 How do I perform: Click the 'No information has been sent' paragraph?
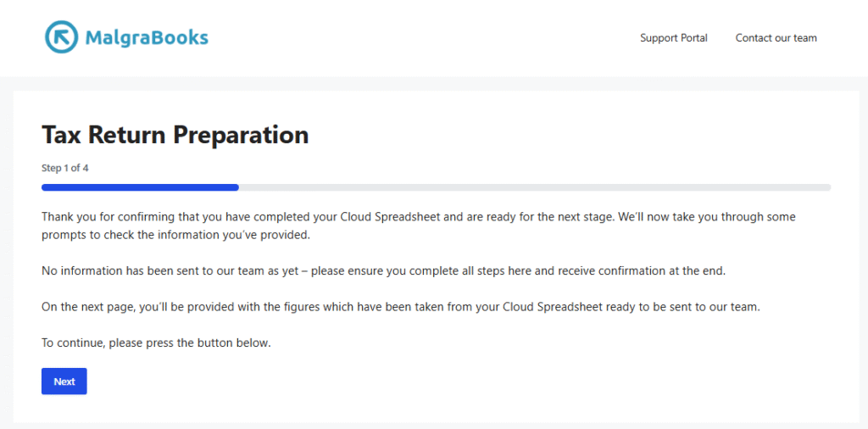point(383,270)
